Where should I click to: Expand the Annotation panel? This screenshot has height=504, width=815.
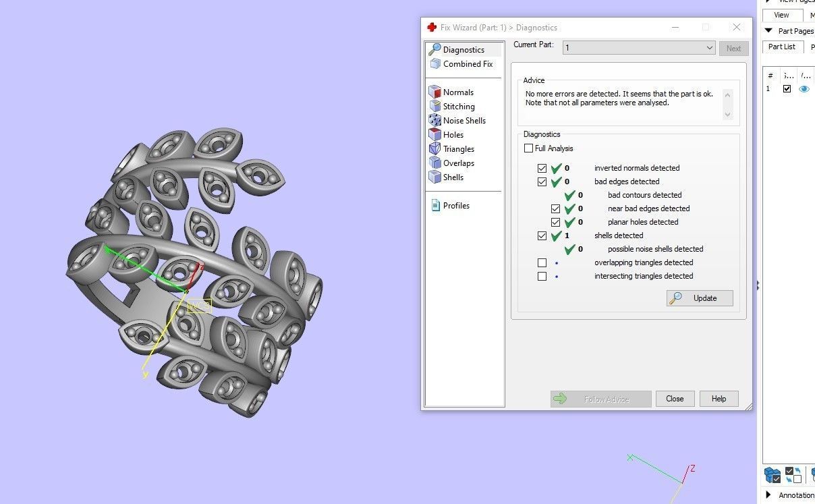coord(768,495)
